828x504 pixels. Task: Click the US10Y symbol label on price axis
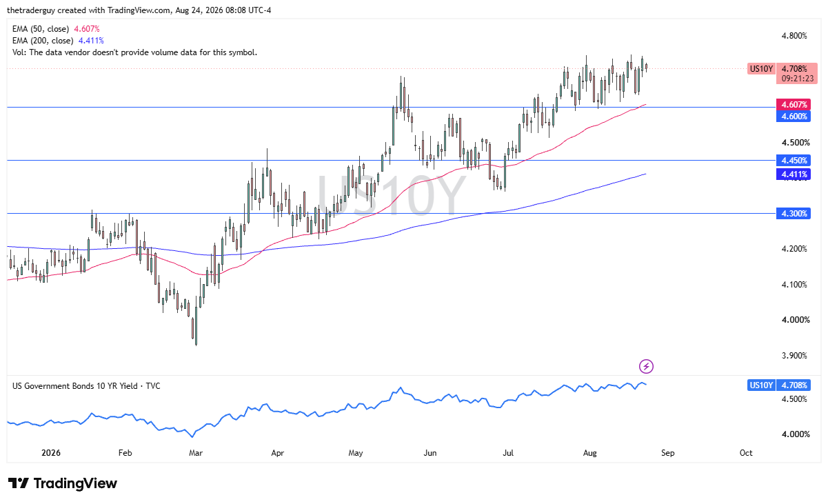(x=761, y=69)
